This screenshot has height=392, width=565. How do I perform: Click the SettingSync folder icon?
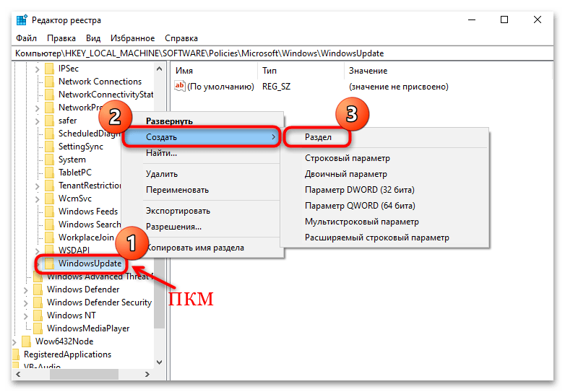(x=49, y=147)
